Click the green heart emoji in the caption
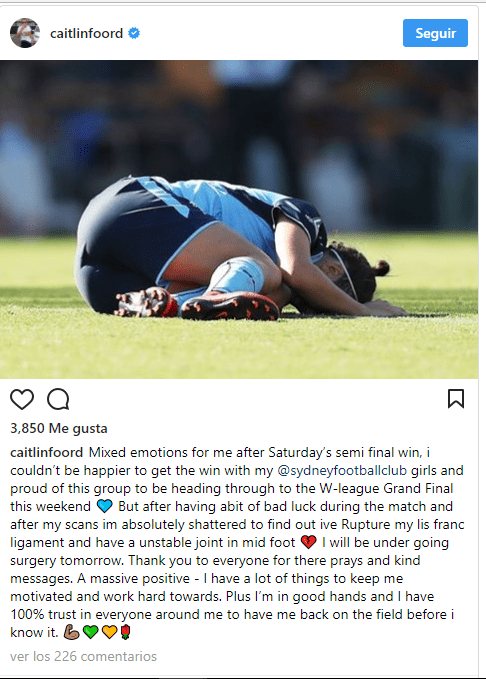The image size is (486, 679). coord(91,632)
